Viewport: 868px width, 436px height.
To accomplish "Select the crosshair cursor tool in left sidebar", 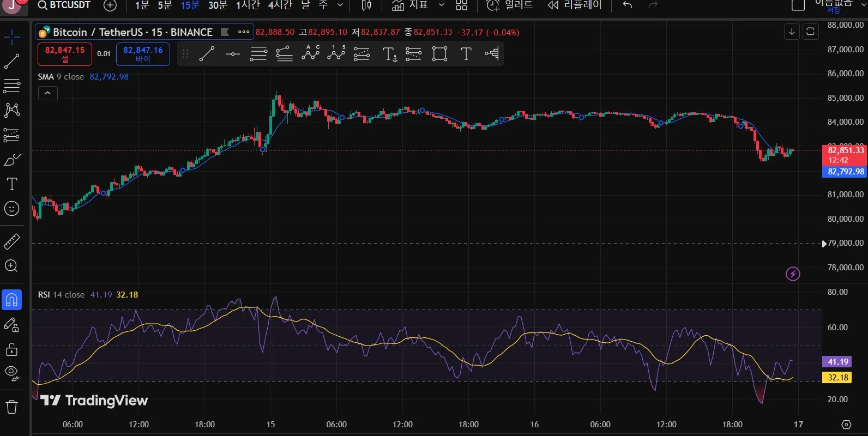I will pos(11,37).
